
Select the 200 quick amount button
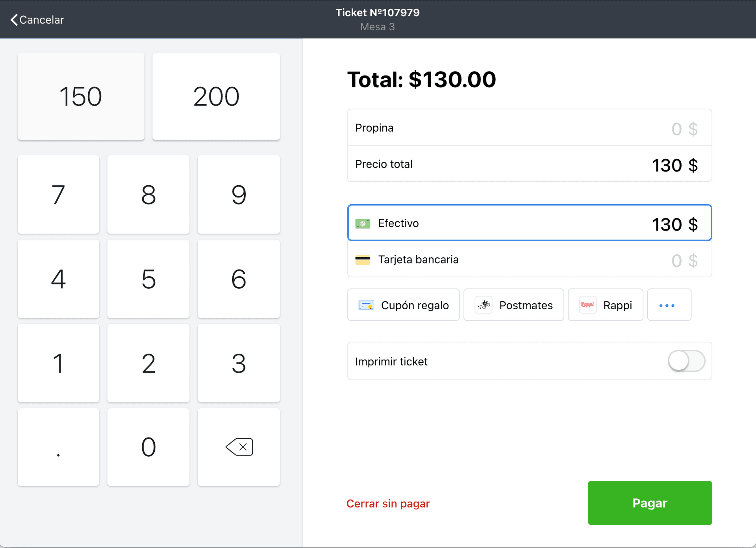(216, 96)
